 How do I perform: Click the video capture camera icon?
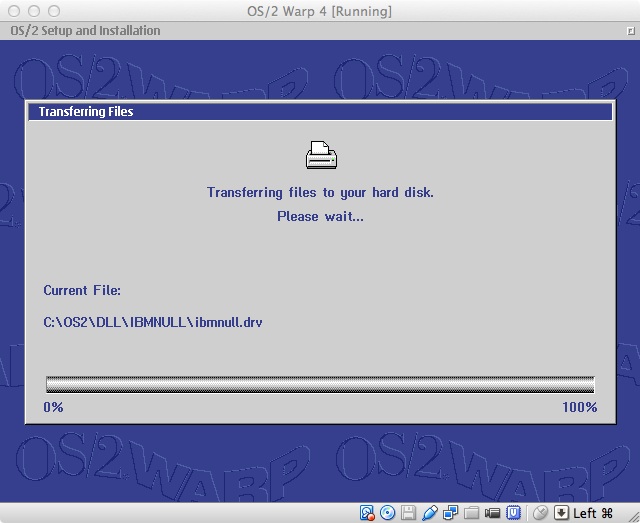[492, 513]
